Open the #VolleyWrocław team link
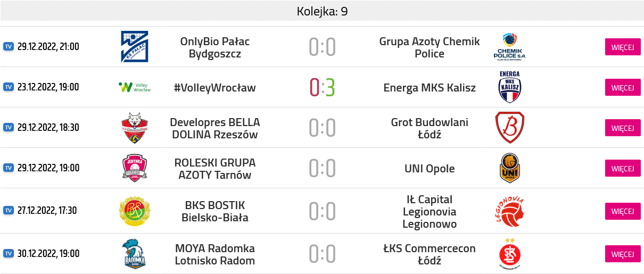644x274 pixels. coord(214,88)
